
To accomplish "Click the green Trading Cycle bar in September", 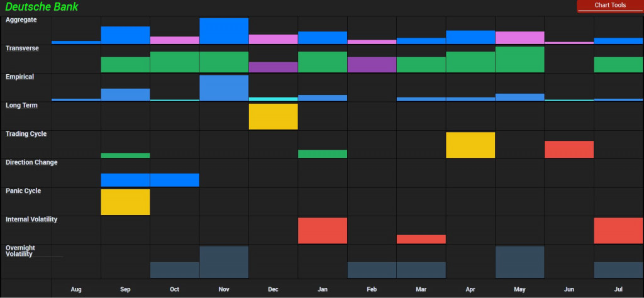I will [x=125, y=155].
